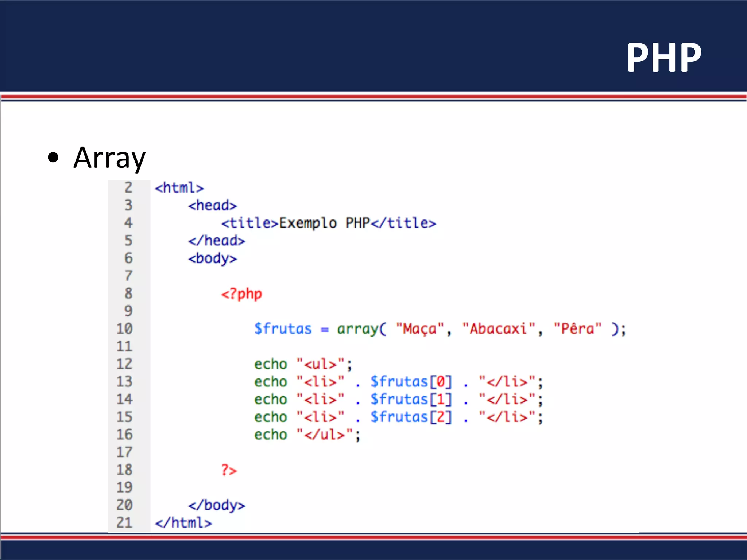The height and width of the screenshot is (560, 747).
Task: Click the "Maça" string literal
Action: pos(420,329)
